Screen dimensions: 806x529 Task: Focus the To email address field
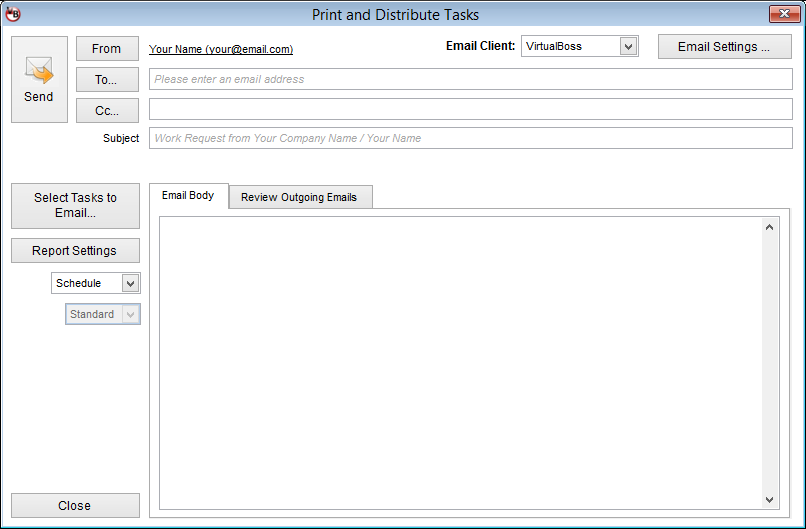point(470,79)
